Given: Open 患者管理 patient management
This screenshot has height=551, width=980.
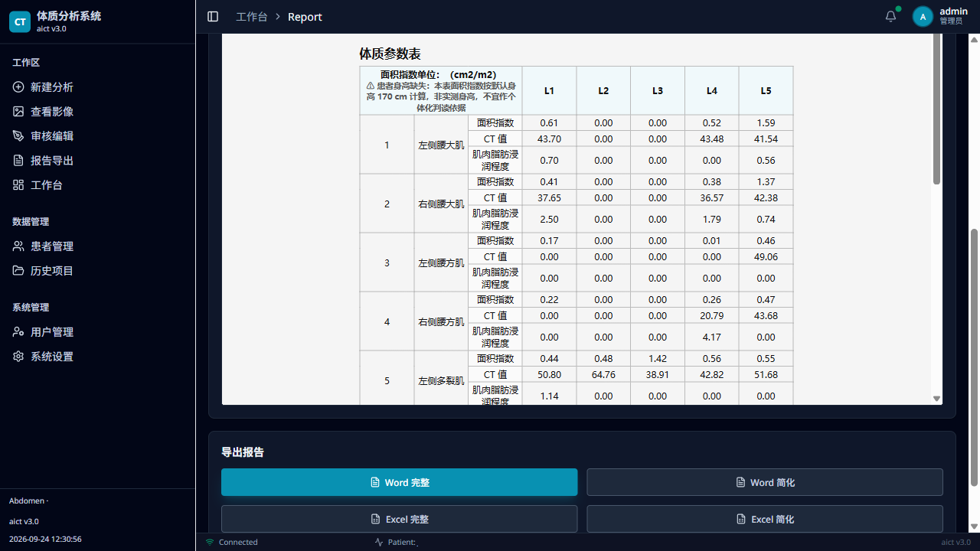Looking at the screenshot, I should coord(98,246).
